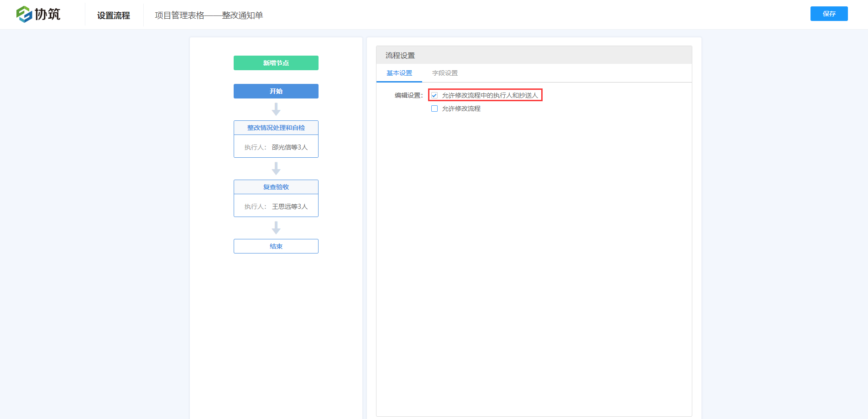This screenshot has height=419, width=868.
Task: Click the 流程设置 panel header
Action: pyautogui.click(x=400, y=55)
